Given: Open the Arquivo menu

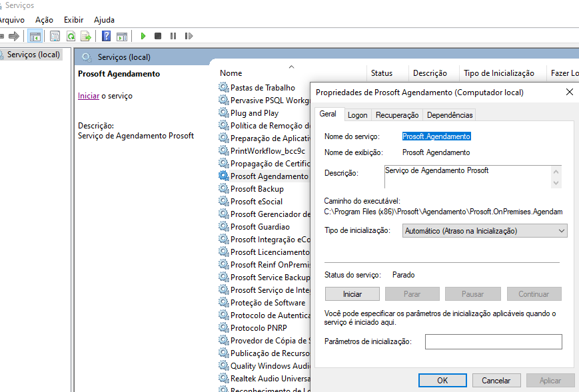Looking at the screenshot, I should point(12,20).
